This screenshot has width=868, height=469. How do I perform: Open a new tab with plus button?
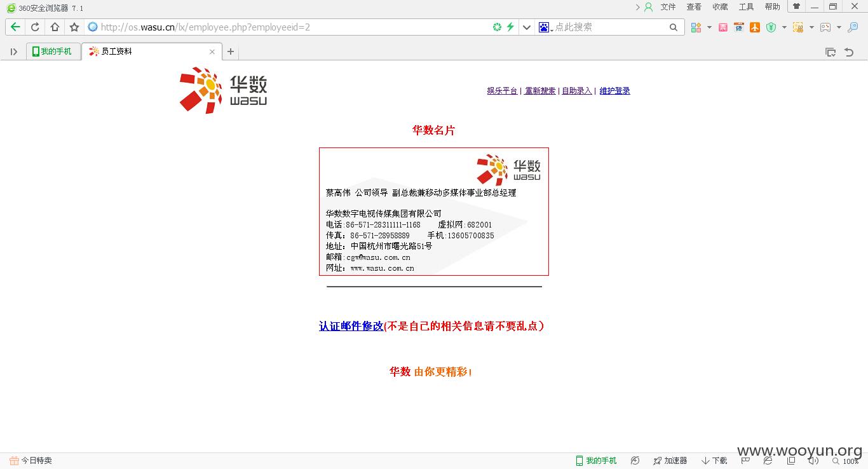(x=231, y=51)
